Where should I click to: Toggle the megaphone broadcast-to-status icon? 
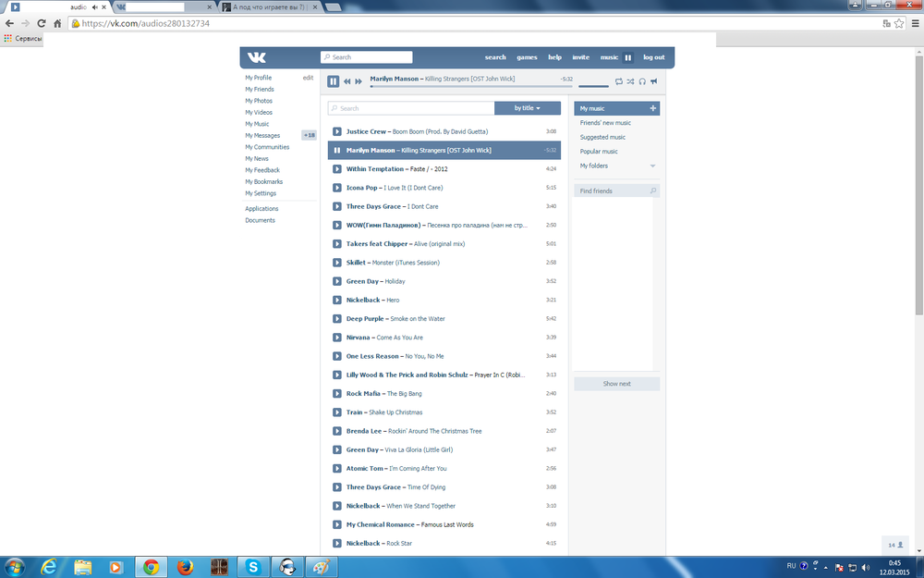655,81
